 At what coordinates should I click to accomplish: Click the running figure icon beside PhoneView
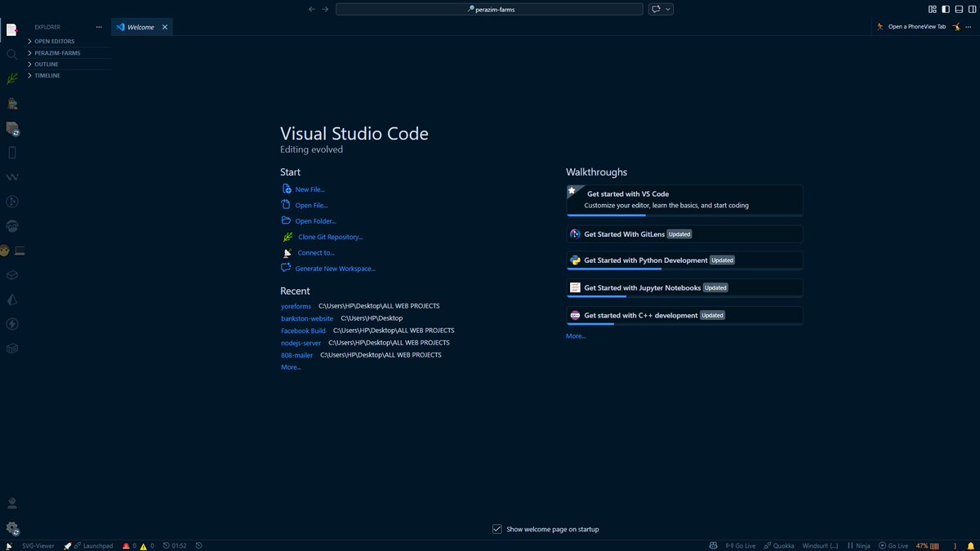pos(880,26)
